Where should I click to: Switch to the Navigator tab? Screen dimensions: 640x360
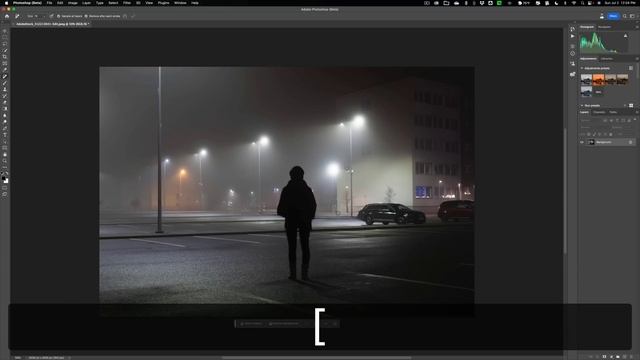pos(604,27)
